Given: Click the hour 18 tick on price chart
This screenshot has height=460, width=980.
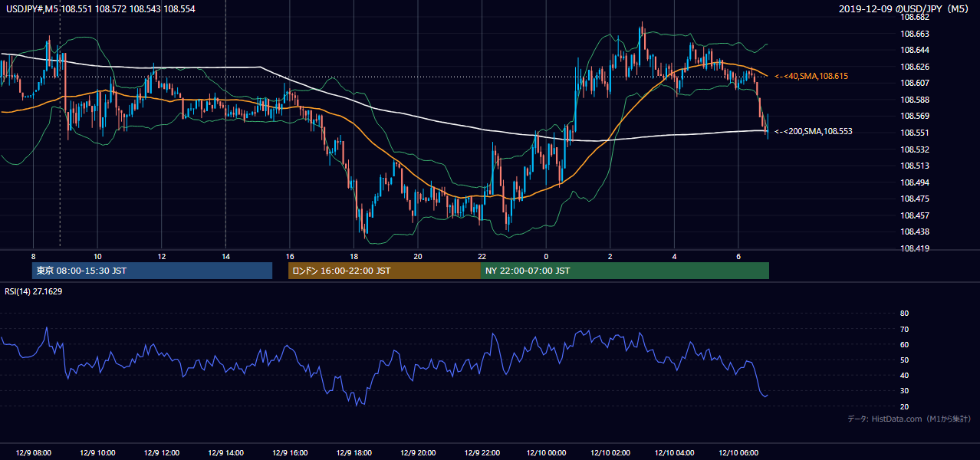Looking at the screenshot, I should point(354,256).
